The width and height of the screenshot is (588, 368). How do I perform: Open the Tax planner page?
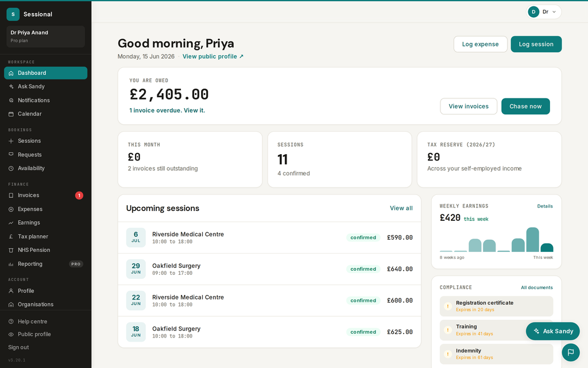pyautogui.click(x=46, y=236)
